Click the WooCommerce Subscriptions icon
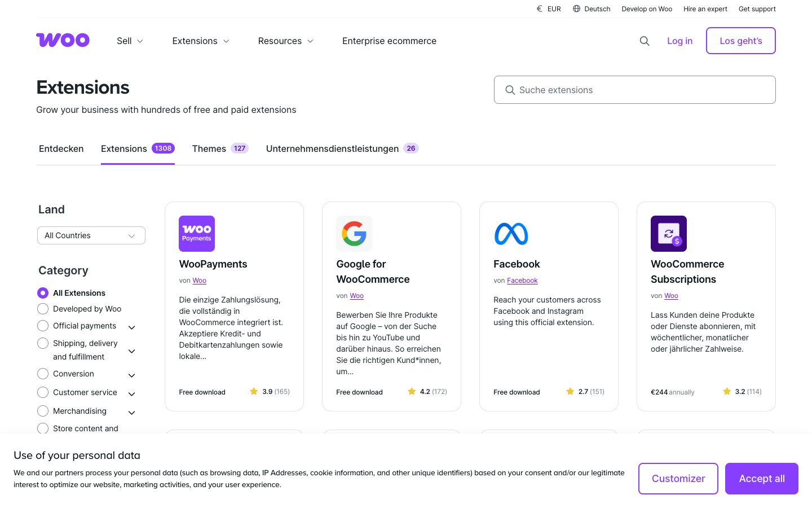 click(x=668, y=234)
